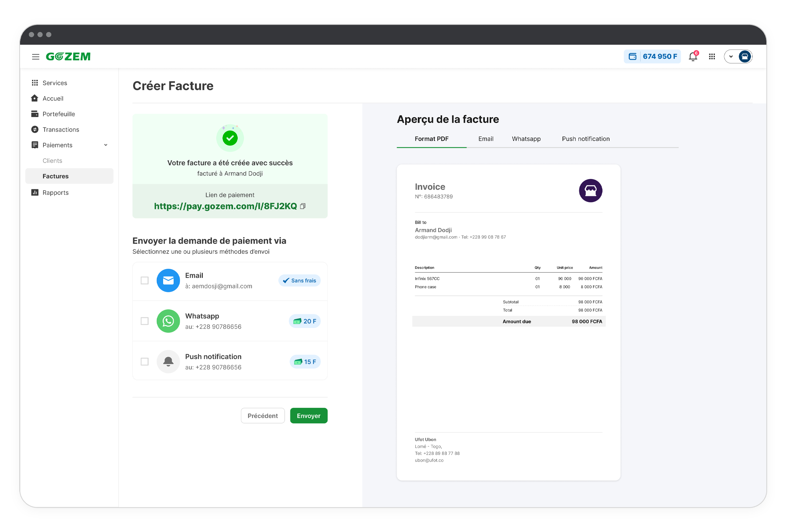Switch to the Whatsapp preview tab
The height and width of the screenshot is (532, 786).
[x=526, y=139]
